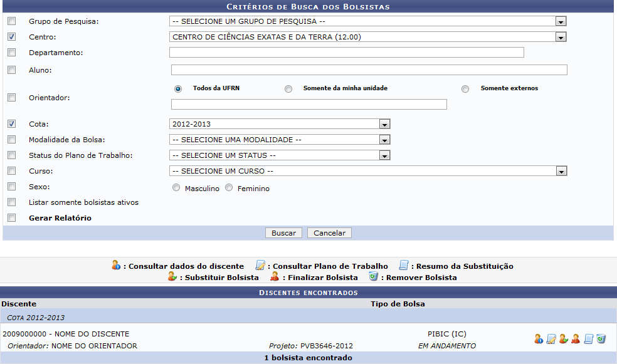Screen dimensions: 617x364
Task: Open the Resumo da Substituição scroll icon
Action: point(588,338)
